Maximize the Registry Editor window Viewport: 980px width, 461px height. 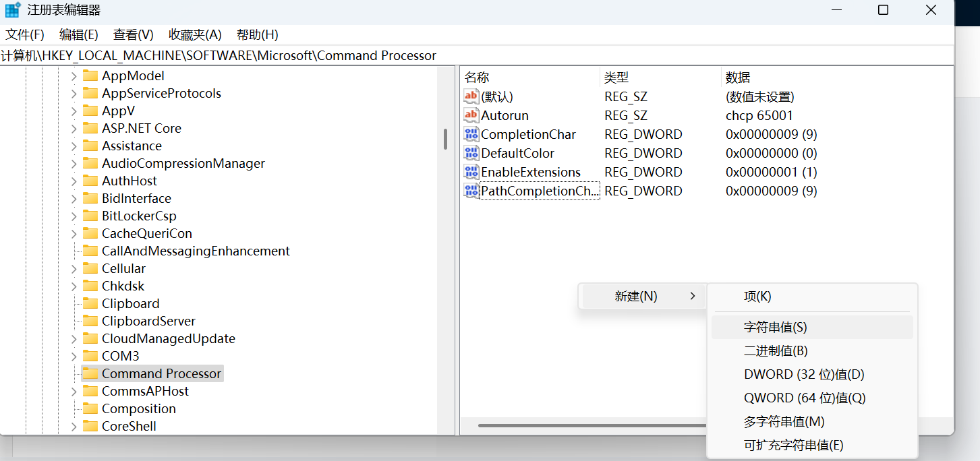click(883, 10)
